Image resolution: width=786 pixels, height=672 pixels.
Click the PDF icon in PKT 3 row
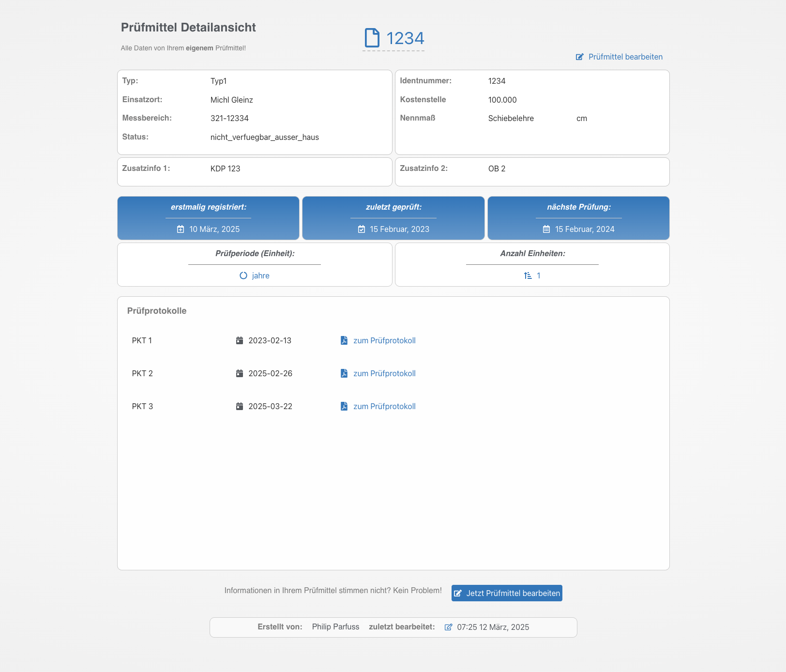coord(344,406)
